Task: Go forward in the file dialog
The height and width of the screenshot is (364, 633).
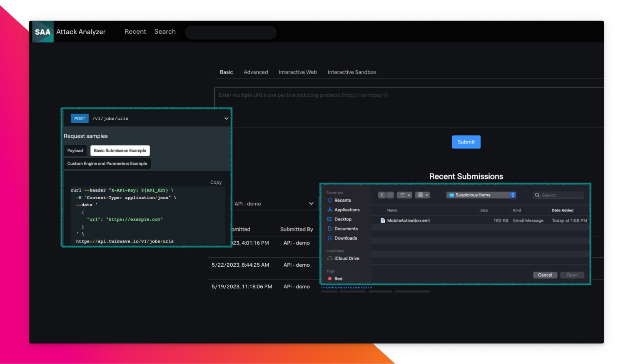Action: (390, 195)
